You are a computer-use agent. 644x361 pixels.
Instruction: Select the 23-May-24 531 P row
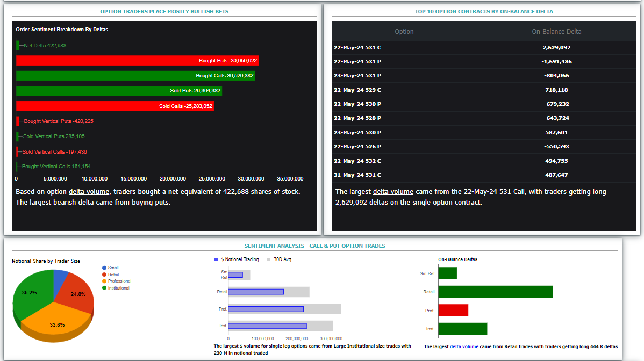484,76
